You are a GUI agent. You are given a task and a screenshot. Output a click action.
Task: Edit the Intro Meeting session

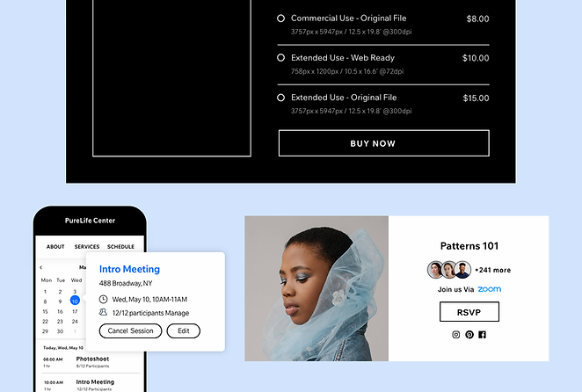pyautogui.click(x=184, y=330)
